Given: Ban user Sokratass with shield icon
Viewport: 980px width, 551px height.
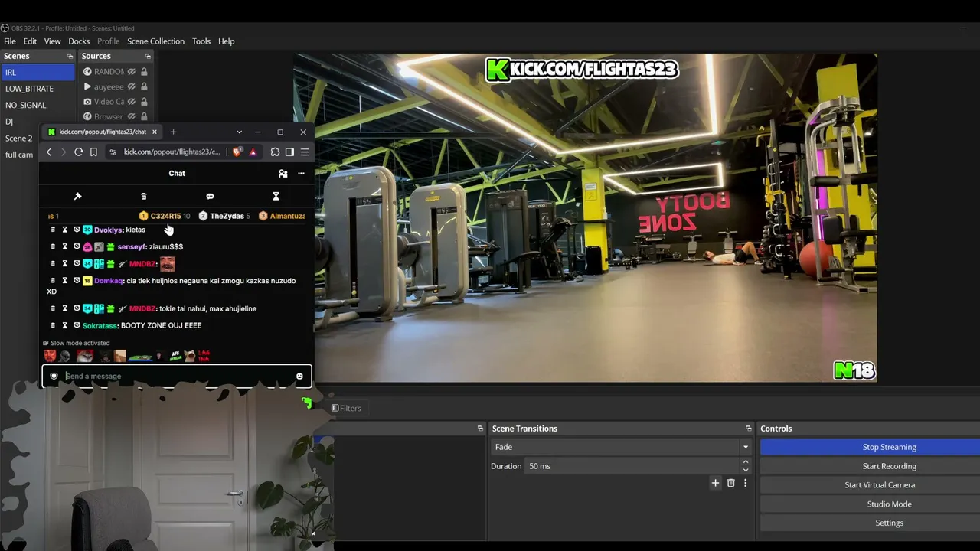Looking at the screenshot, I should 77,325.
